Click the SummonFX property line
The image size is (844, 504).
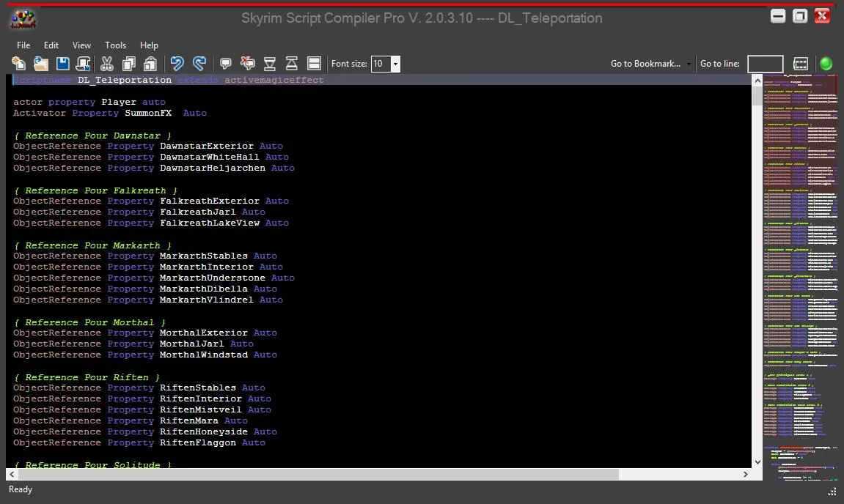pyautogui.click(x=110, y=113)
